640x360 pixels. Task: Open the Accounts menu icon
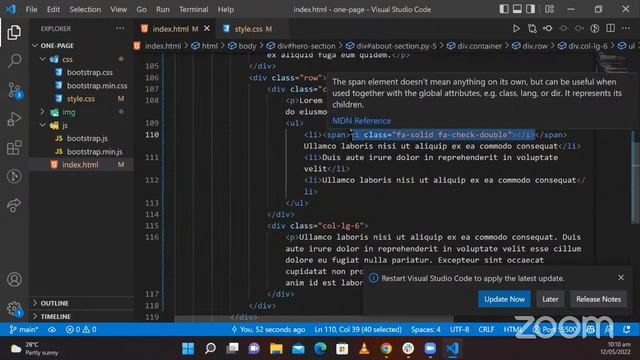pos(14,280)
